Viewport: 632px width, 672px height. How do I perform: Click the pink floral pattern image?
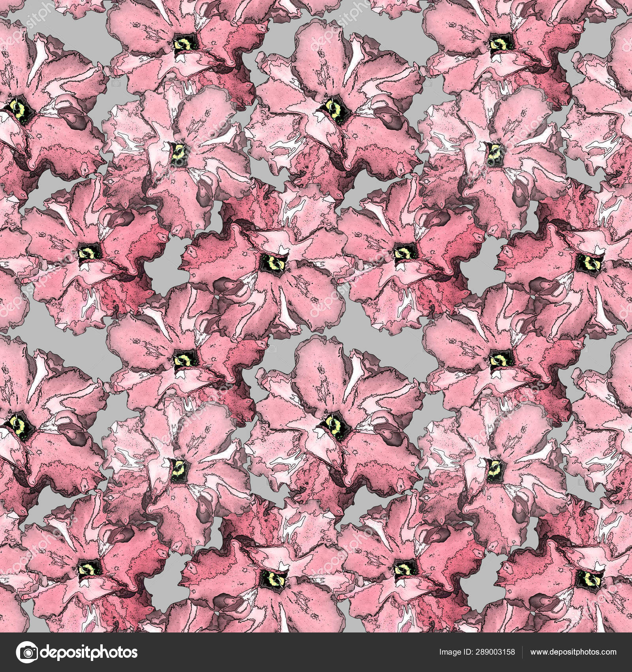click(316, 316)
